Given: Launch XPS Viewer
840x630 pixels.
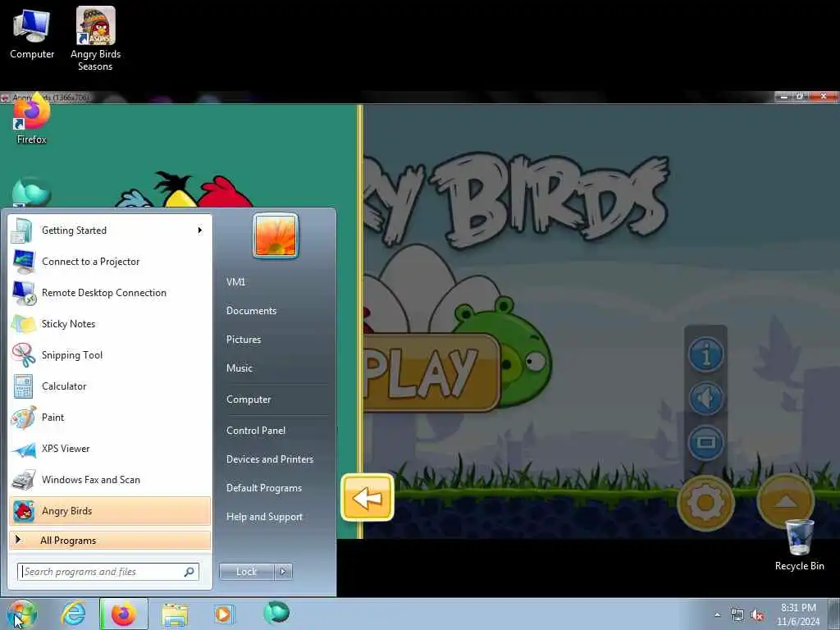Looking at the screenshot, I should 111,449.
